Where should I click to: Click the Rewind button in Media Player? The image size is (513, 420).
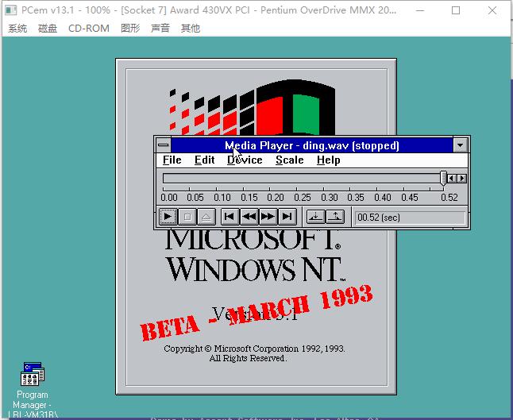pyautogui.click(x=249, y=217)
